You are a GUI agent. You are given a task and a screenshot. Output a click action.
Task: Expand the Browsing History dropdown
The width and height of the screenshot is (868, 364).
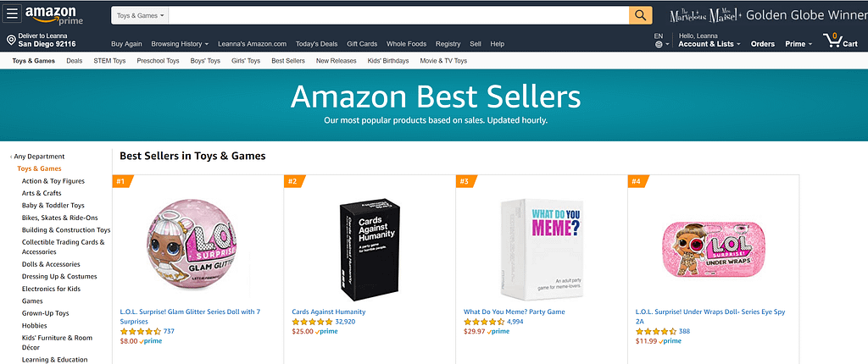[x=179, y=44]
